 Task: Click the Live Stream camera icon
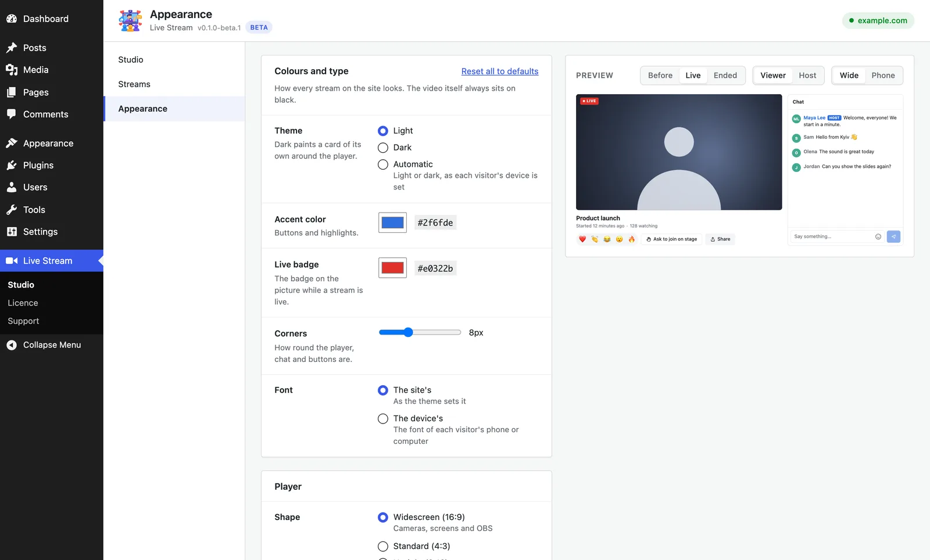click(12, 261)
